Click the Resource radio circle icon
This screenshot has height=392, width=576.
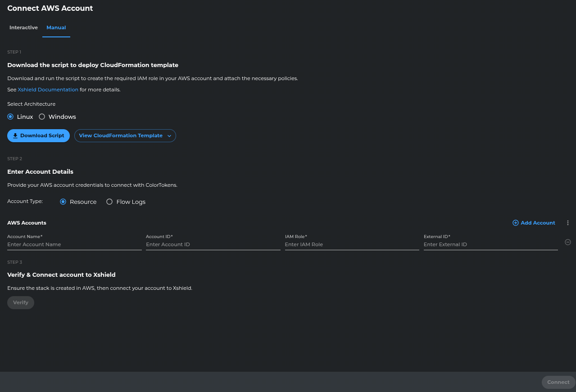click(x=63, y=202)
